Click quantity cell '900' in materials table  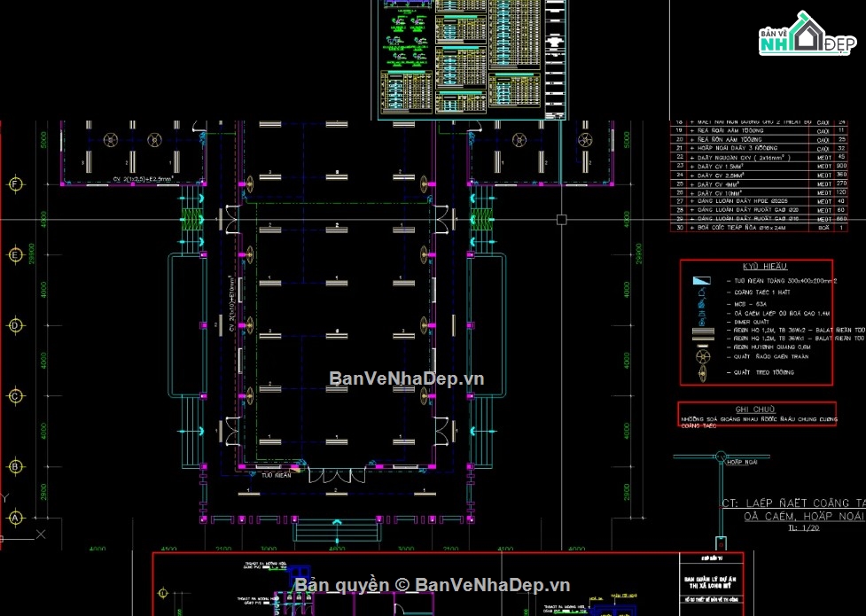click(842, 166)
